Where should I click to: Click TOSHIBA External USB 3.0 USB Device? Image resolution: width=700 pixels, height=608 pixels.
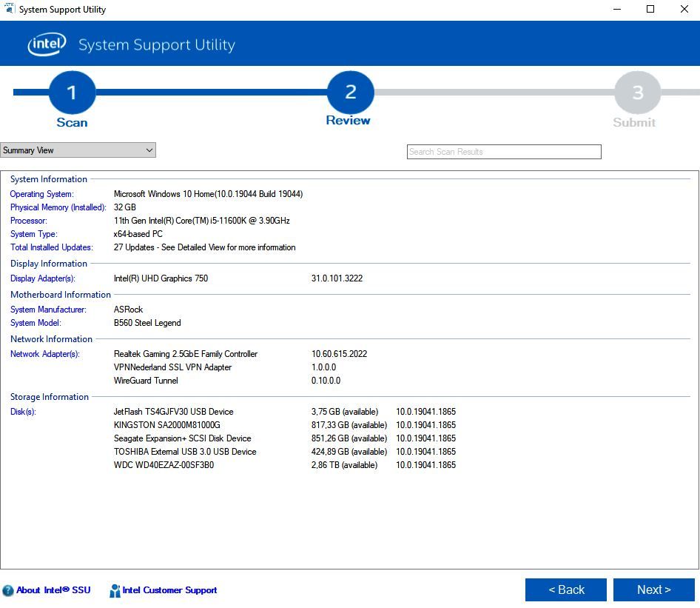click(x=185, y=452)
